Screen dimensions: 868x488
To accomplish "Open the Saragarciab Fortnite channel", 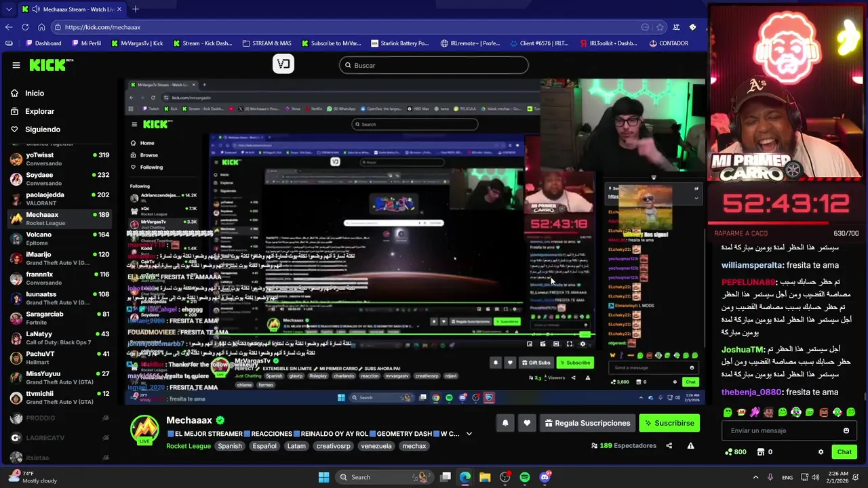I will click(60, 318).
